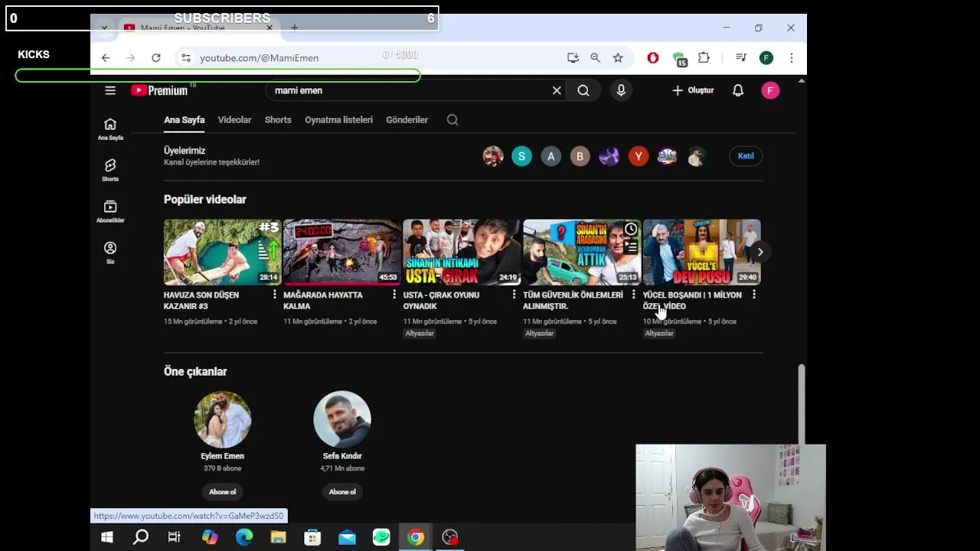The image size is (980, 551).
Task: Start voice search with the microphone icon
Action: 621,90
